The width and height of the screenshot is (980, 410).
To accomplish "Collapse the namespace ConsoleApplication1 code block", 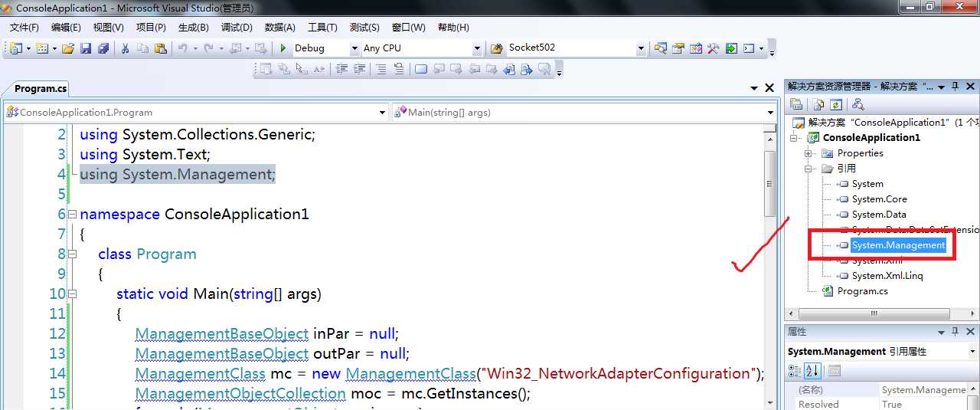I will [x=72, y=214].
